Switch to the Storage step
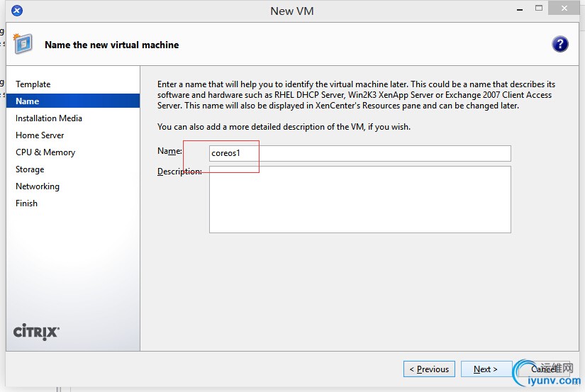Viewport: 585px width, 392px height. coord(30,169)
